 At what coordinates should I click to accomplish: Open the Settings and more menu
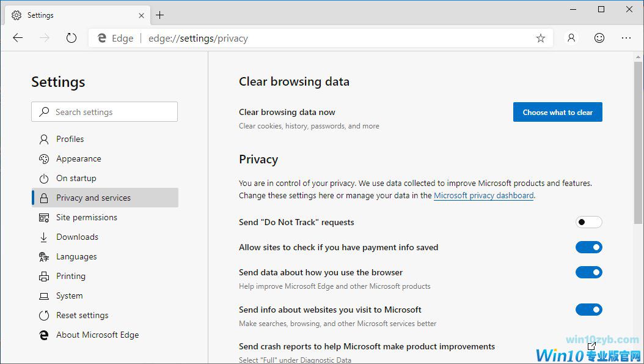[626, 38]
